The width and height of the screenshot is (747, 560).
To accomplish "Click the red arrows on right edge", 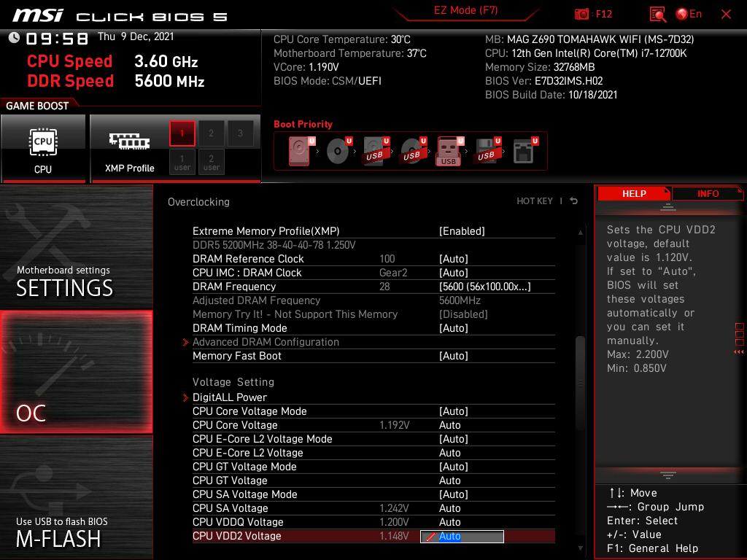I will coord(739,352).
